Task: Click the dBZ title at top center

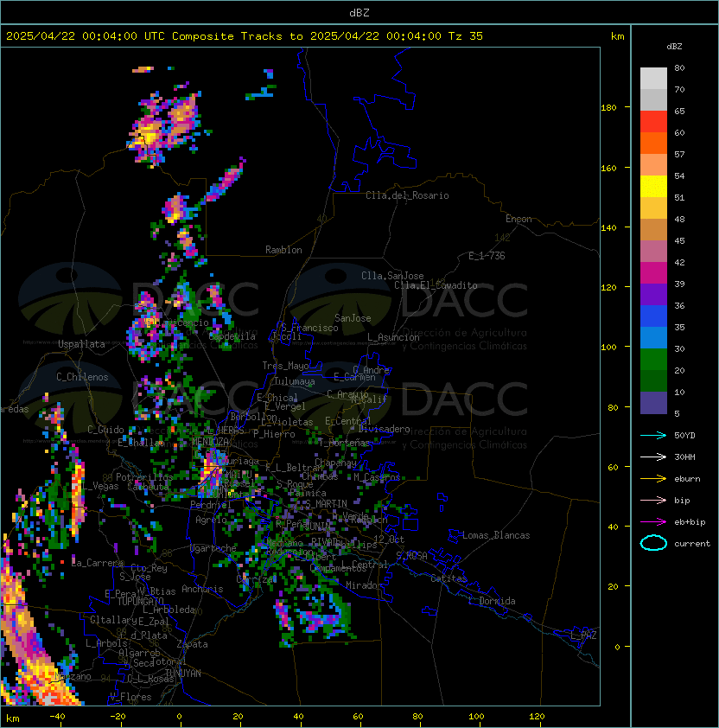Action: pos(359,12)
